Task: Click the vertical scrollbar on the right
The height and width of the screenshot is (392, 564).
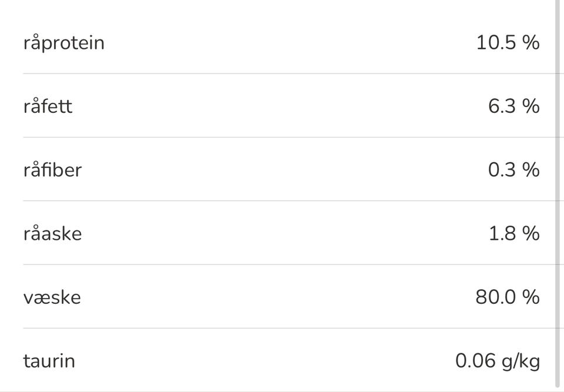Action: [x=558, y=176]
